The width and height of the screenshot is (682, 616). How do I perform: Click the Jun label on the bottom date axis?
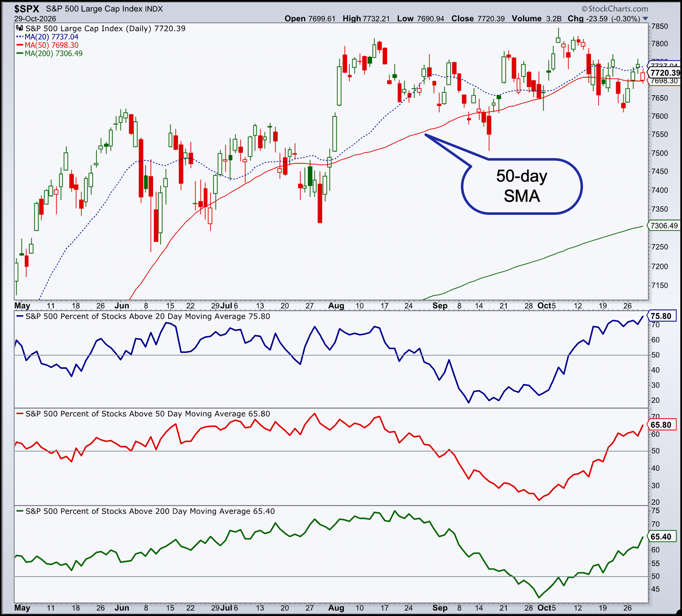[122, 608]
